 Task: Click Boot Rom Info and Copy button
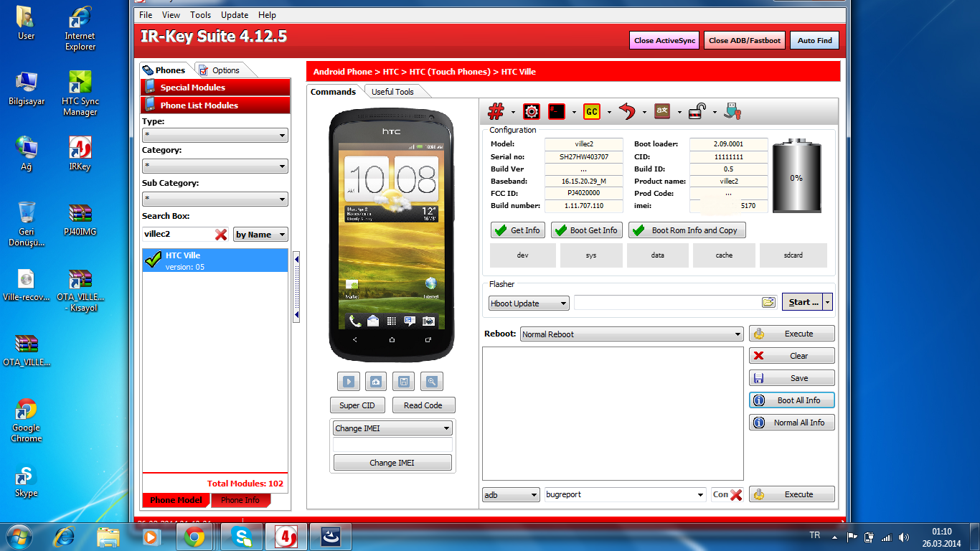tap(687, 230)
